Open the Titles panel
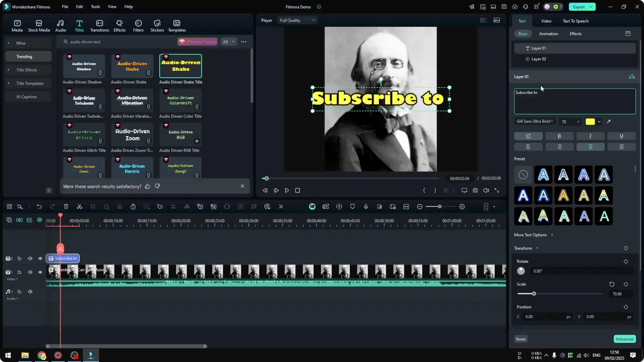Image resolution: width=644 pixels, height=362 pixels. (79, 25)
